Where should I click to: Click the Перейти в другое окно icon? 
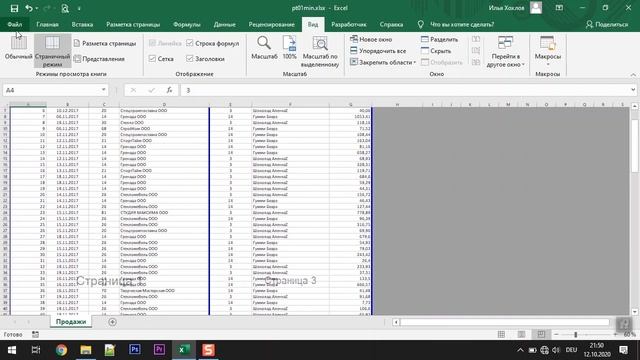pos(505,43)
